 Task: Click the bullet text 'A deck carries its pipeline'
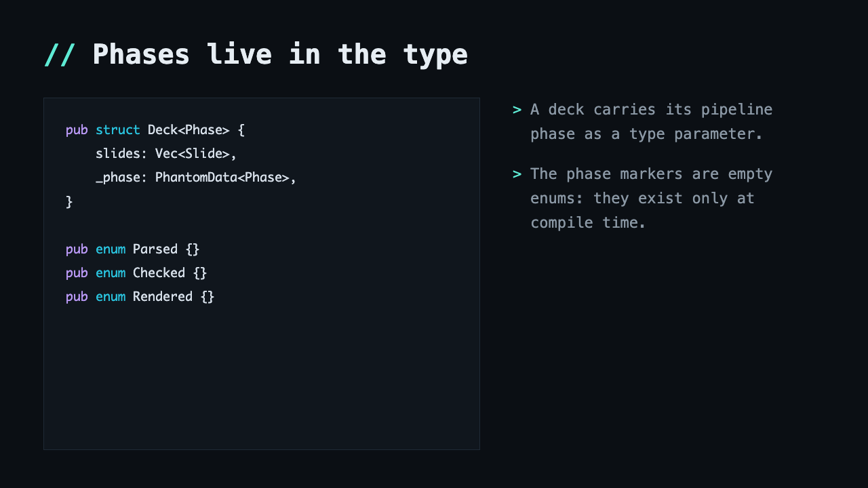tap(652, 110)
